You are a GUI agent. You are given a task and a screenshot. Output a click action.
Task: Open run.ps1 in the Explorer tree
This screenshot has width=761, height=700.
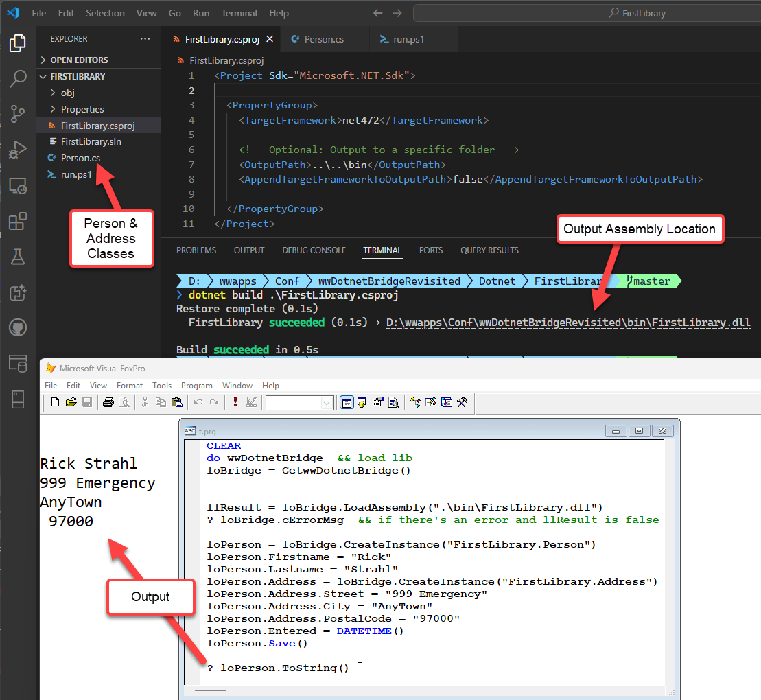[76, 174]
